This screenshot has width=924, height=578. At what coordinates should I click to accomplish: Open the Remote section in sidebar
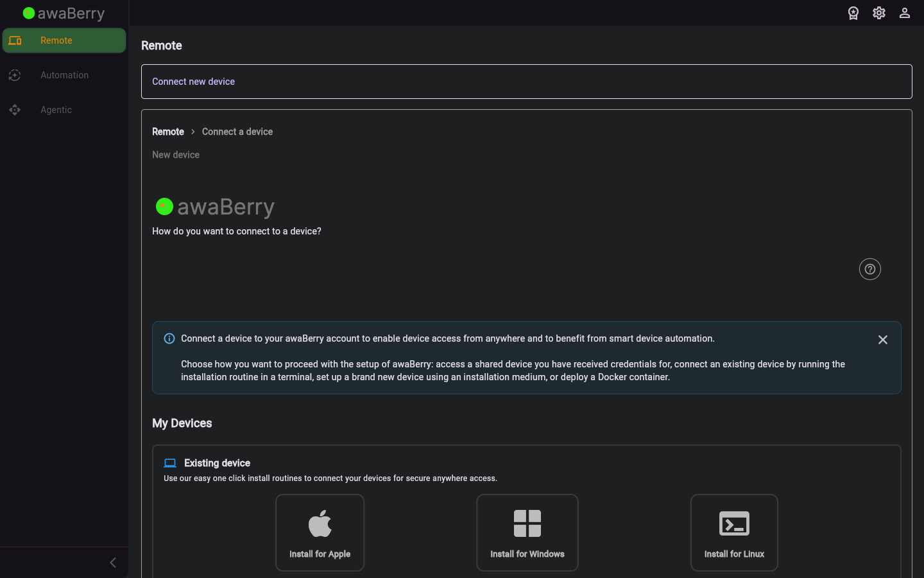click(64, 40)
